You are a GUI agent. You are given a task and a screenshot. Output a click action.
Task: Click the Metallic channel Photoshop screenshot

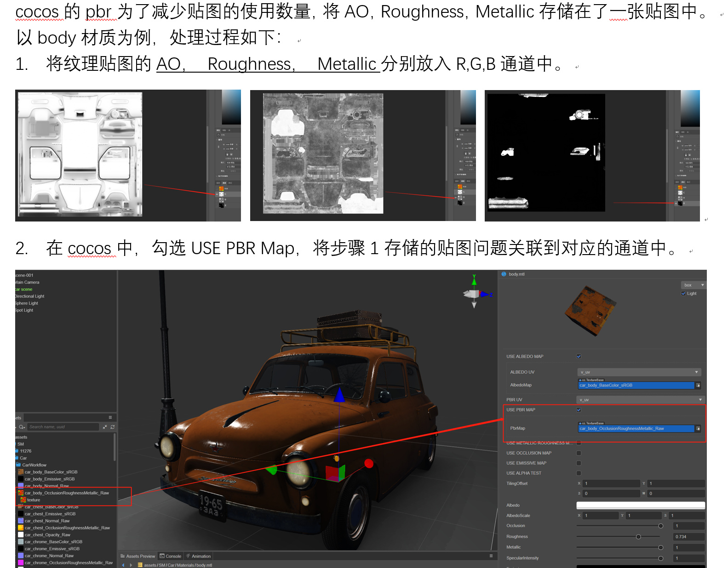(592, 155)
